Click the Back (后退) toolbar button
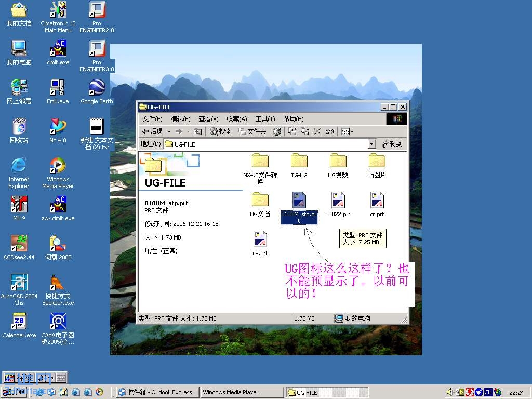 [x=153, y=131]
